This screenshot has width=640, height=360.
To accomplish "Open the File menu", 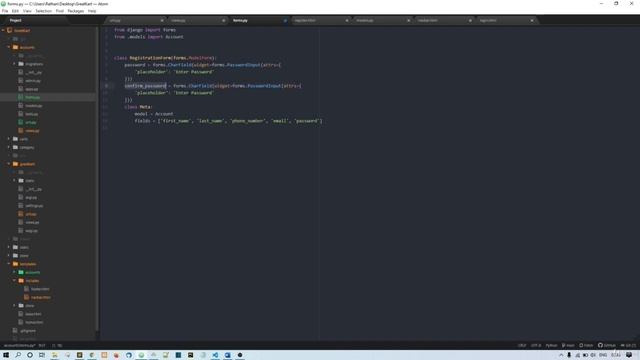I will (x=5, y=11).
